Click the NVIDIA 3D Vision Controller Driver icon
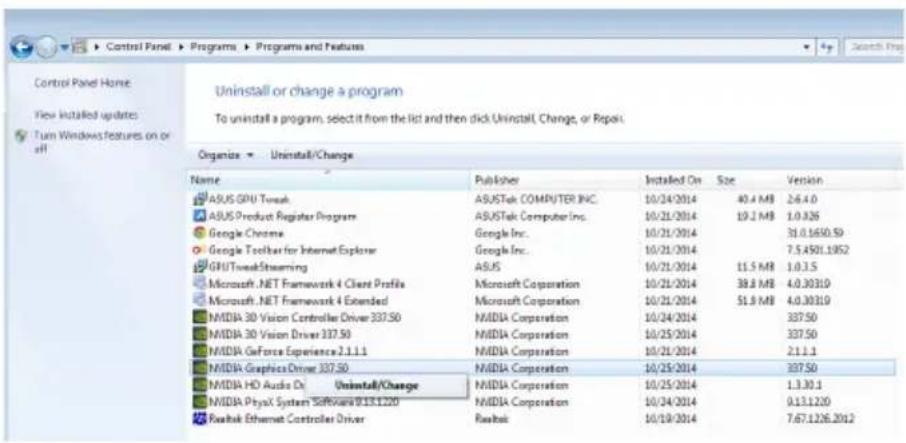Image resolution: width=906 pixels, height=443 pixels. pyautogui.click(x=199, y=318)
